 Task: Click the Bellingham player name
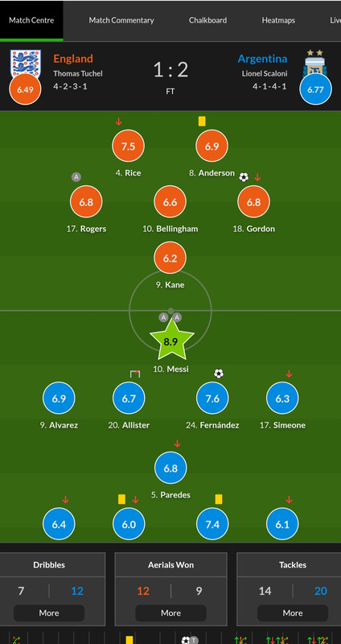[x=177, y=229]
